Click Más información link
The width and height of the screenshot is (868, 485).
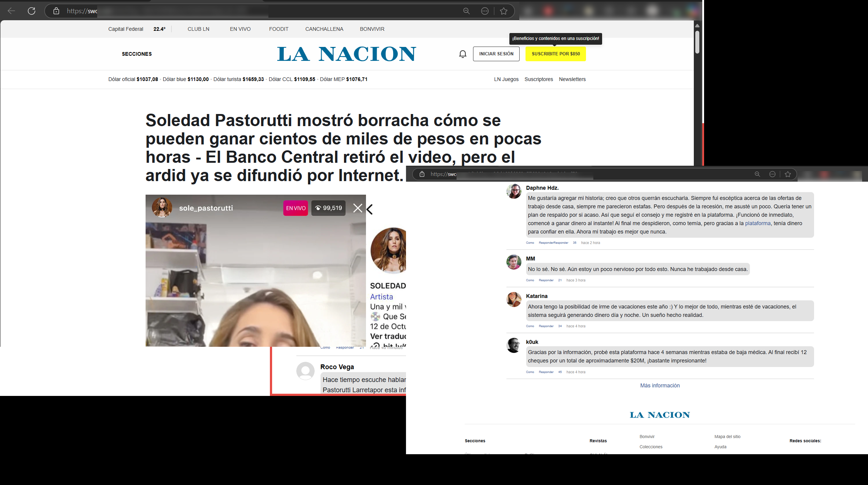[x=660, y=386]
